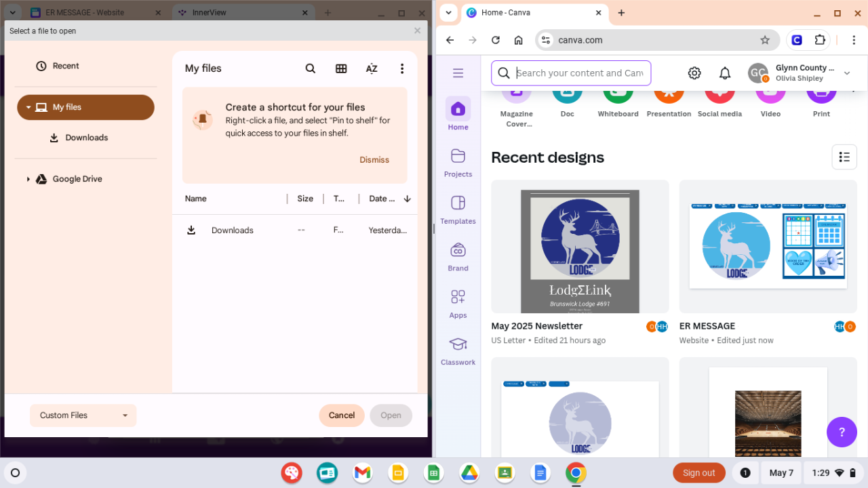Viewport: 868px width, 488px height.
Task: Open tab search dropdown in Canva window
Action: click(x=448, y=13)
